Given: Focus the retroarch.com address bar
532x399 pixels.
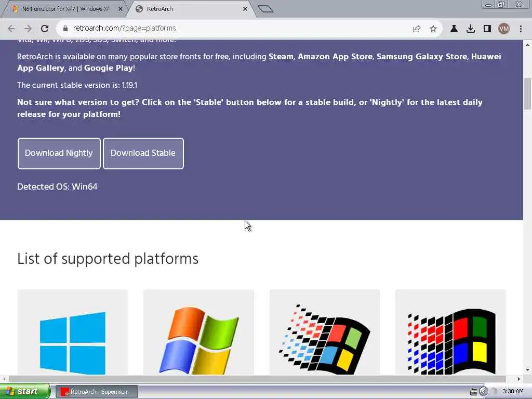Looking at the screenshot, I should (x=234, y=29).
